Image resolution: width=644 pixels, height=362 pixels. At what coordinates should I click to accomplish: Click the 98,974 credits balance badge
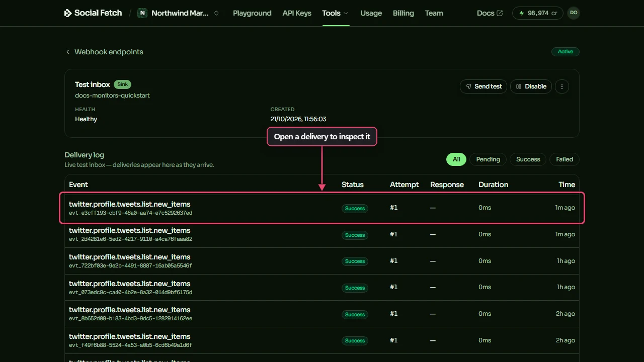[x=538, y=13]
